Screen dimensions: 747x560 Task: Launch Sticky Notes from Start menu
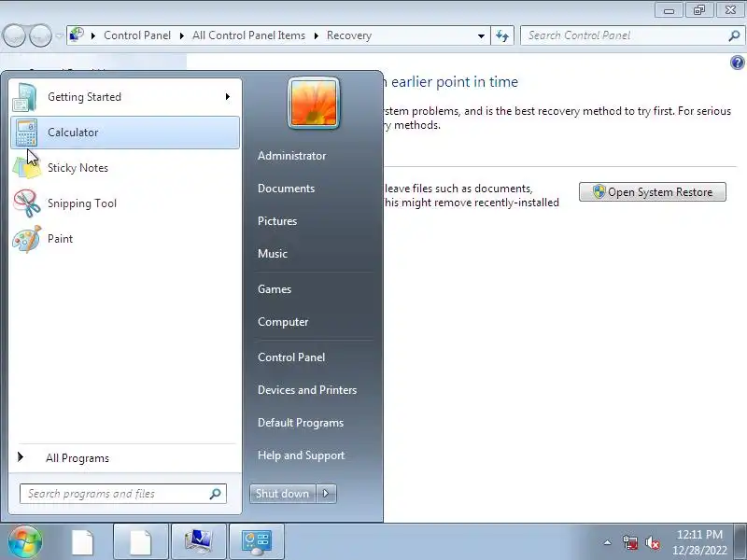click(x=125, y=168)
